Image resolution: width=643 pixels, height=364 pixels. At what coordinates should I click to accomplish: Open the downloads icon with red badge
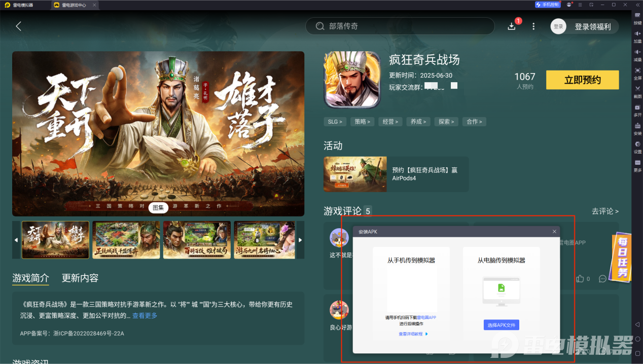click(x=512, y=26)
